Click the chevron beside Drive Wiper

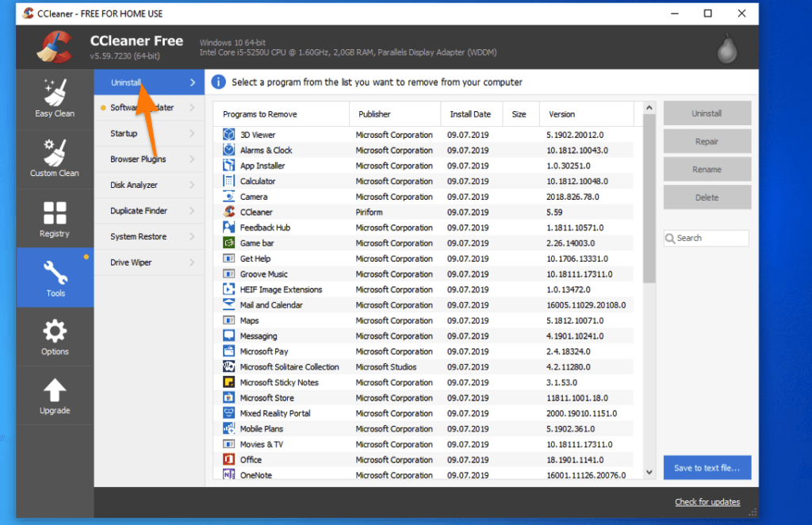[192, 262]
